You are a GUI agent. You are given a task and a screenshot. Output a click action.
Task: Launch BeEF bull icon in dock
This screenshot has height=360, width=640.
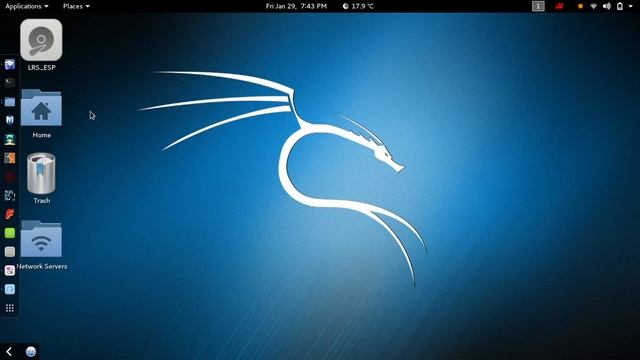tap(10, 196)
